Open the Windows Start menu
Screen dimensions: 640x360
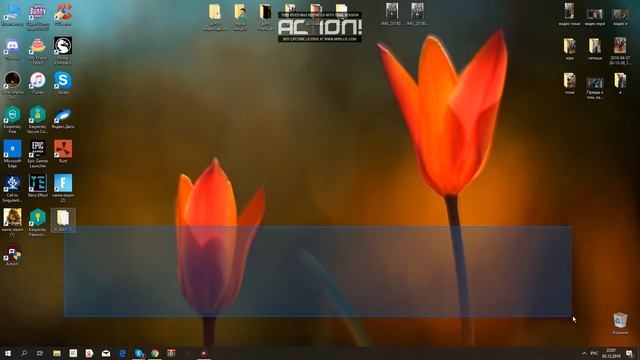(x=7, y=353)
